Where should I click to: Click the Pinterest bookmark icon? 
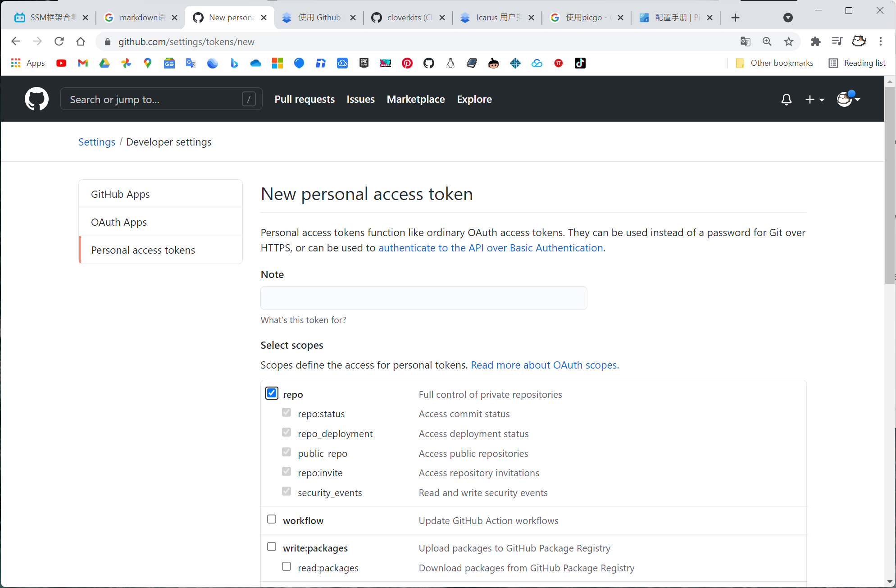pyautogui.click(x=407, y=63)
